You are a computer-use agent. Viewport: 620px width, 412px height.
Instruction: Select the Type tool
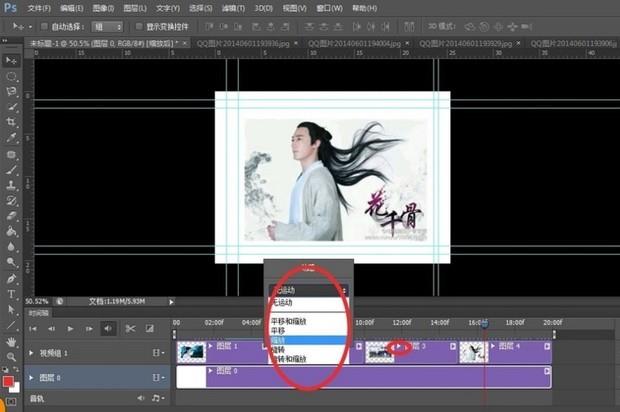click(11, 294)
